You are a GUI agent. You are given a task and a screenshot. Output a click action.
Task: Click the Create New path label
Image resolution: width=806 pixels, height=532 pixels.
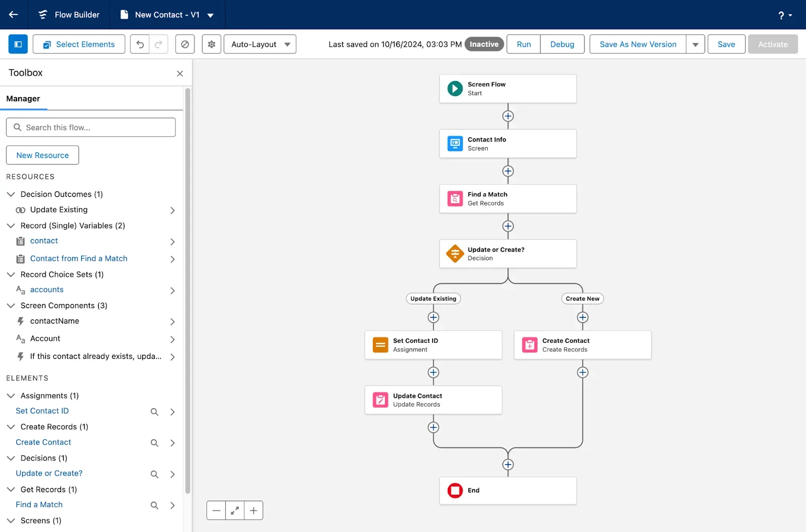coord(582,298)
